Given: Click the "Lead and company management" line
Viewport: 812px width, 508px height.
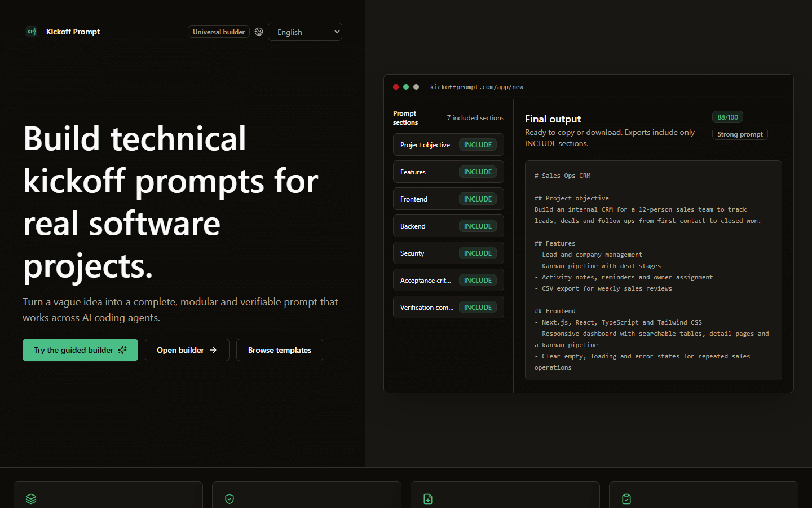Looking at the screenshot, I should [x=589, y=255].
